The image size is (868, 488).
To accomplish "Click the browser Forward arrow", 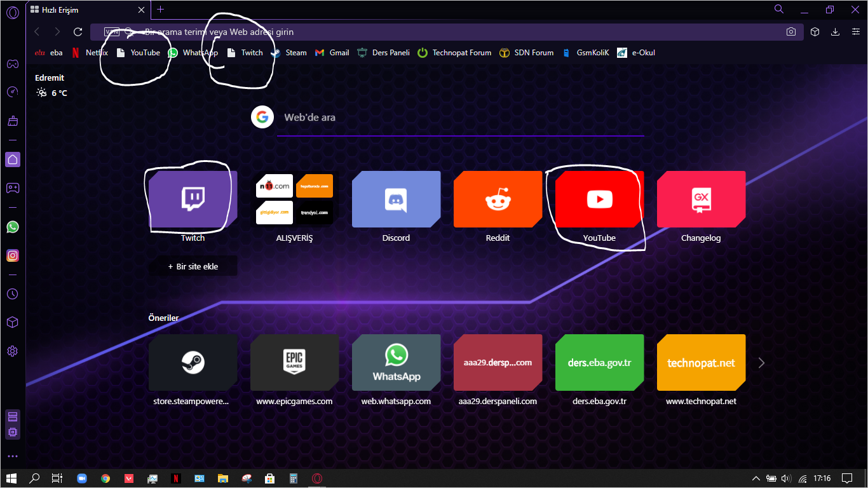I will (x=57, y=32).
